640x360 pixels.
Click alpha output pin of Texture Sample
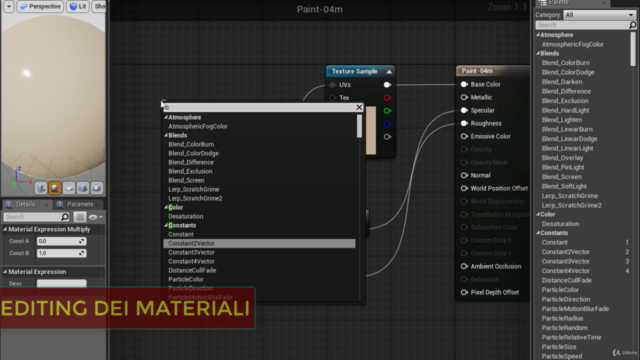[x=387, y=137]
